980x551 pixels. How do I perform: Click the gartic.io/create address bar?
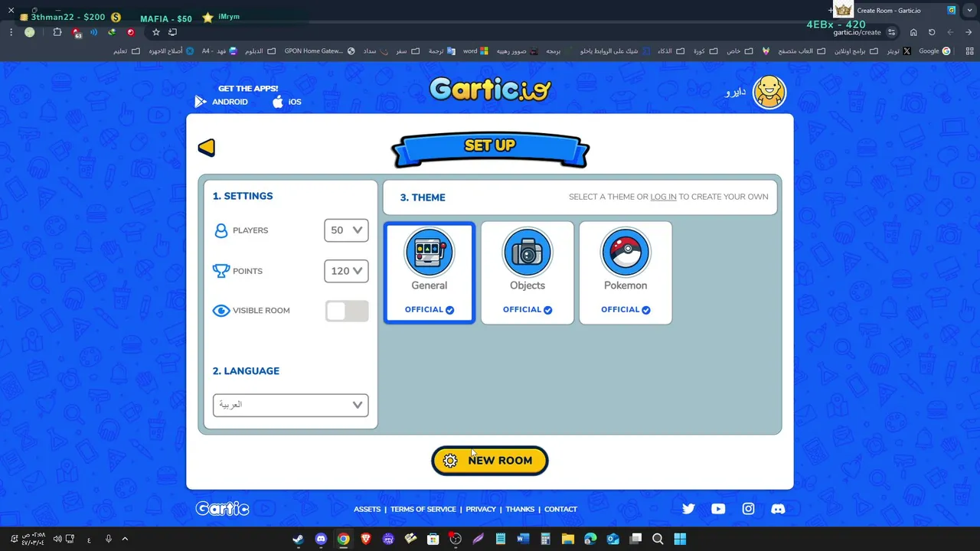(x=857, y=32)
